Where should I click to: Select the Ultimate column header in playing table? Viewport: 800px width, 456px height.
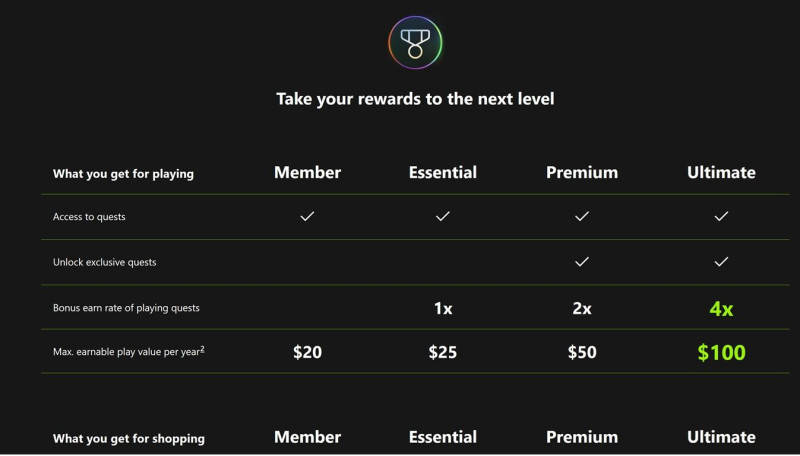721,172
